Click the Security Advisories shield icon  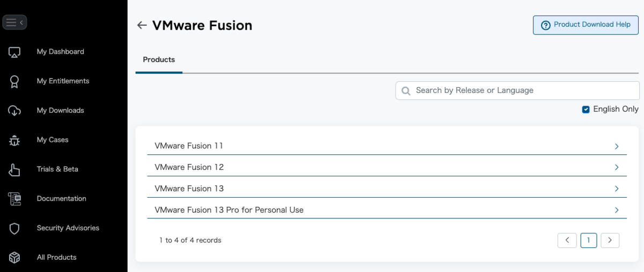14,228
